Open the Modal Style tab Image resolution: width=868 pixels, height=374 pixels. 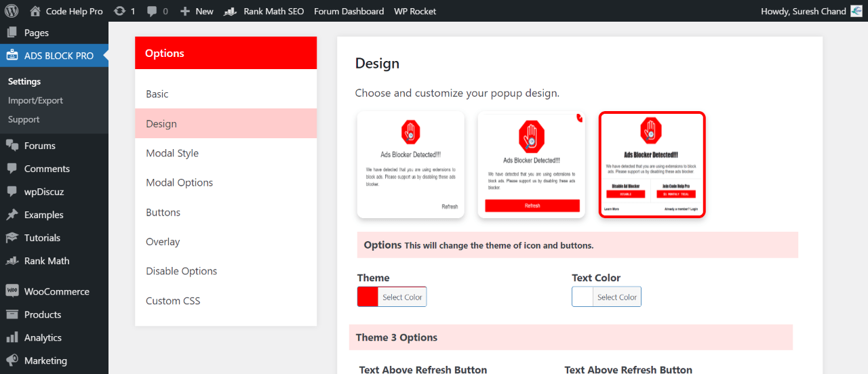226,153
